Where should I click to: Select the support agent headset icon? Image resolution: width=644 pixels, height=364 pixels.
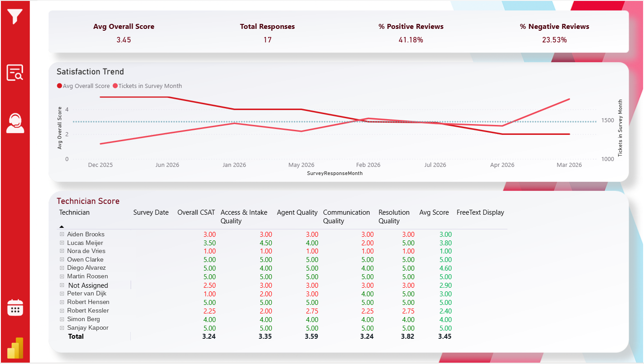click(15, 123)
